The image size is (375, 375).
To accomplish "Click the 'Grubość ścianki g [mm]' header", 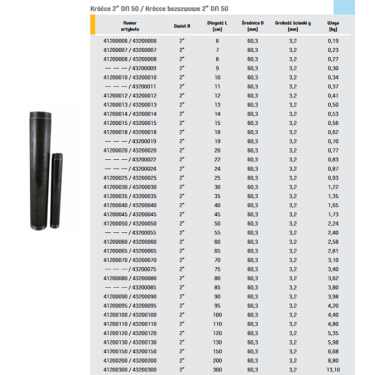I will [x=293, y=26].
